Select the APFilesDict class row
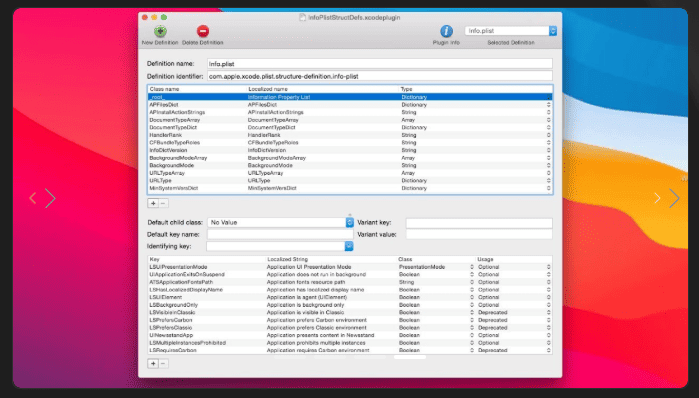This screenshot has height=398, width=699. 350,105
